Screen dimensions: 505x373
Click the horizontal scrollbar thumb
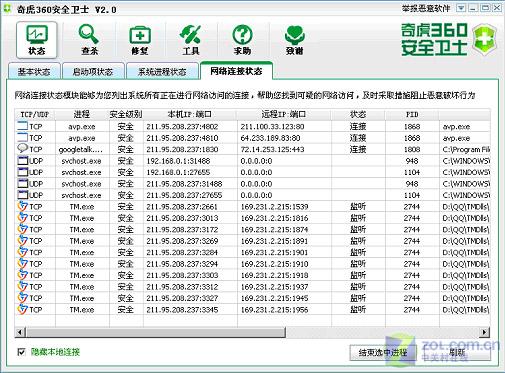click(156, 332)
